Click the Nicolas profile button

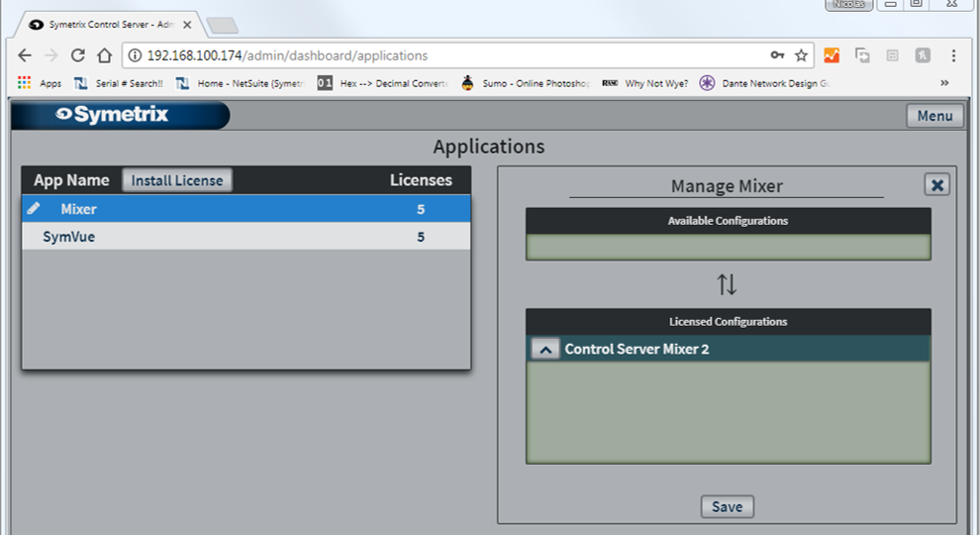coord(848,4)
